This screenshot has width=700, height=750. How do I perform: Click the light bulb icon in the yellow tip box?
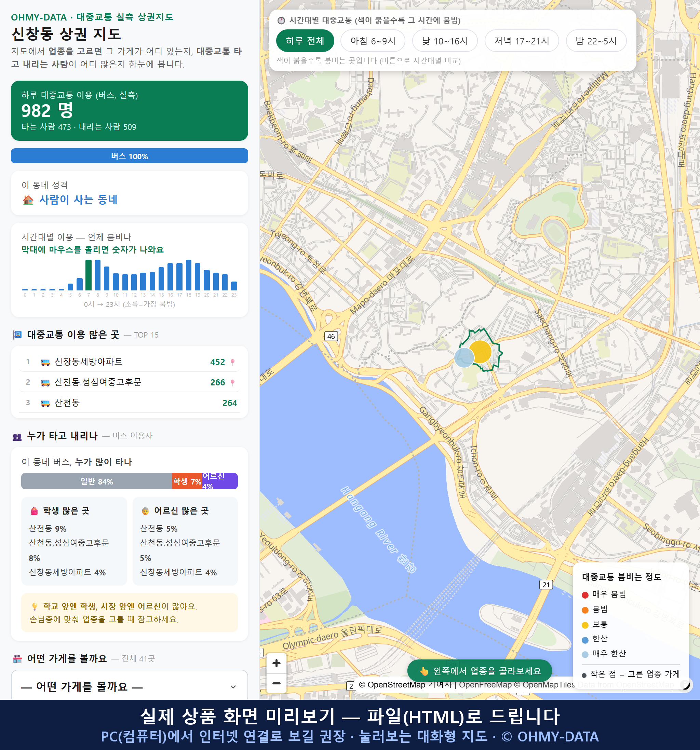pos(34,606)
